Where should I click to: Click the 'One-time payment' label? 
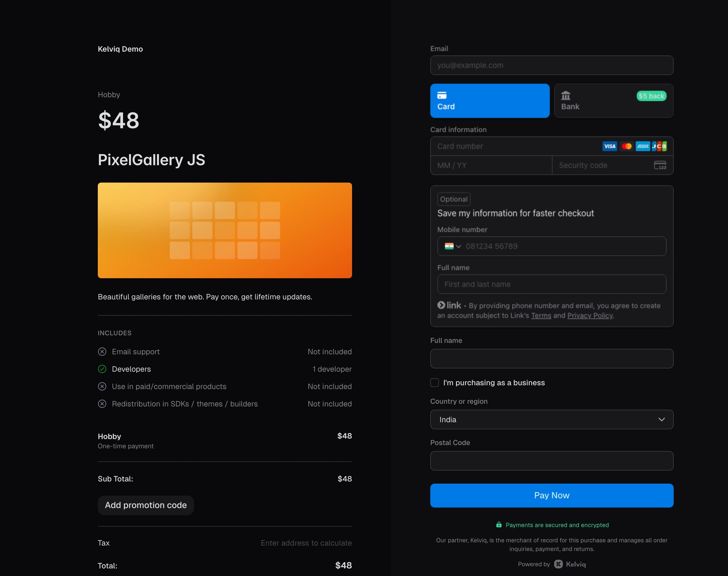pyautogui.click(x=126, y=446)
